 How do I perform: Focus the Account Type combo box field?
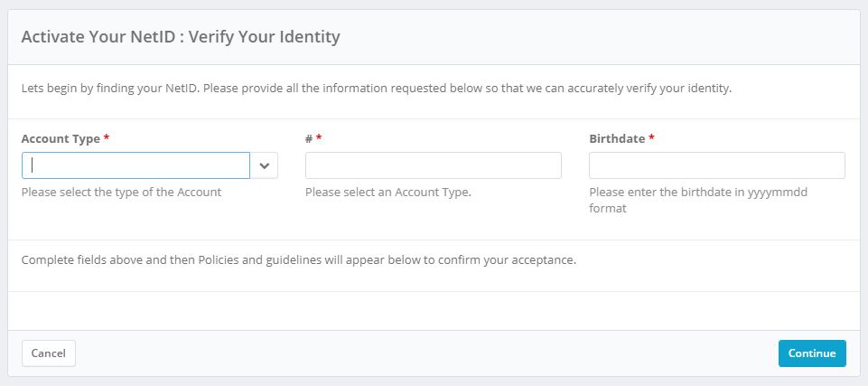[135, 165]
